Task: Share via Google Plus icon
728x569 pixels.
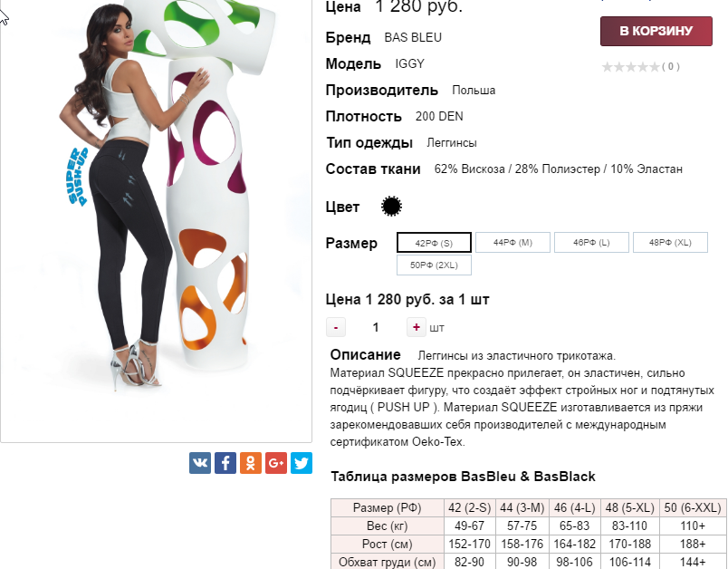Action: (x=276, y=463)
